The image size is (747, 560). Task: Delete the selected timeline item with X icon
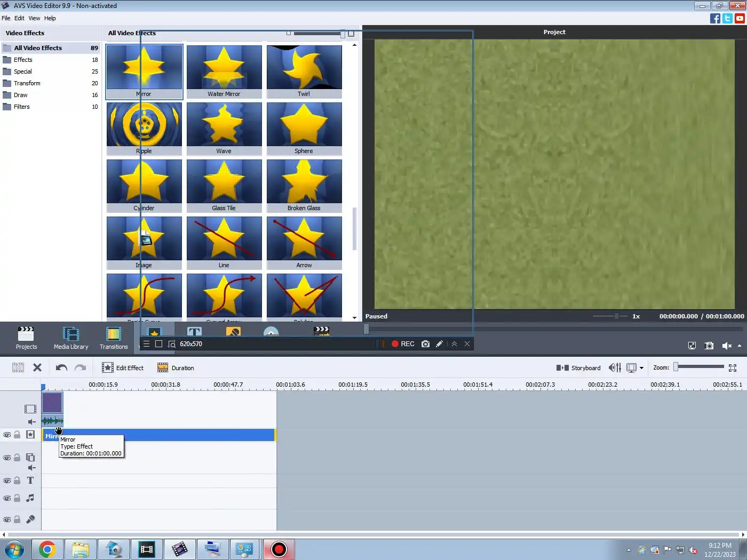(x=37, y=367)
